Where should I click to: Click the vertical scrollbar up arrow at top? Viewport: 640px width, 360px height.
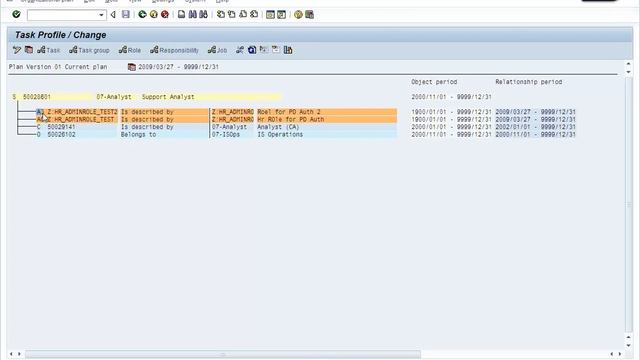tap(628, 64)
